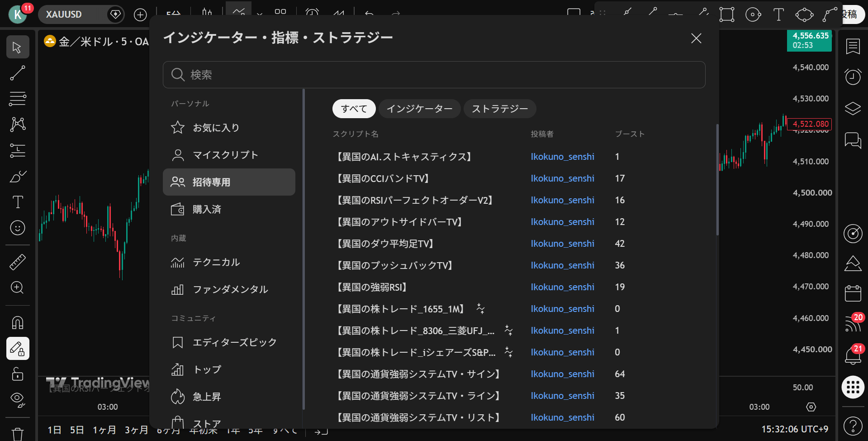Open the chart patterns tool
Screen dimensions: 868x441
coord(18,124)
